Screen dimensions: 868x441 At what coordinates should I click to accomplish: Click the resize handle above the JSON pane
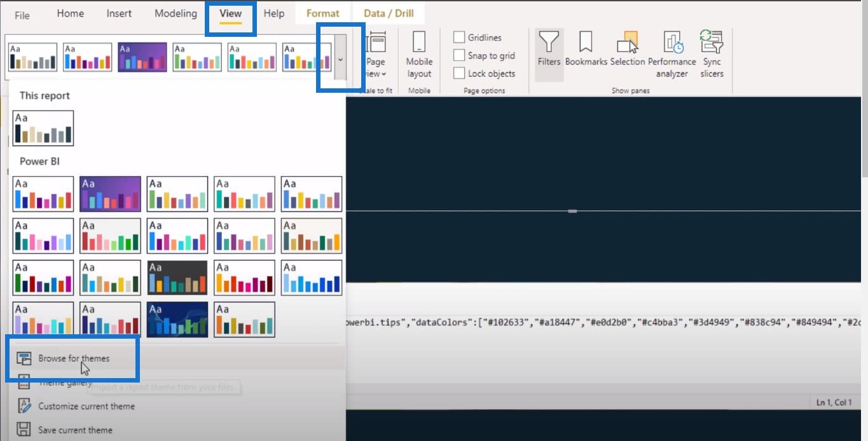[572, 211]
